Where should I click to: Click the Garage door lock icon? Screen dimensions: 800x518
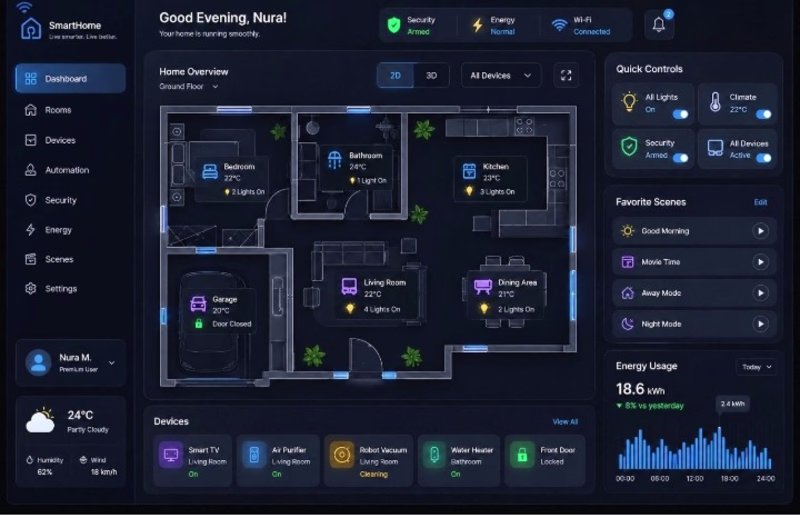click(x=198, y=324)
